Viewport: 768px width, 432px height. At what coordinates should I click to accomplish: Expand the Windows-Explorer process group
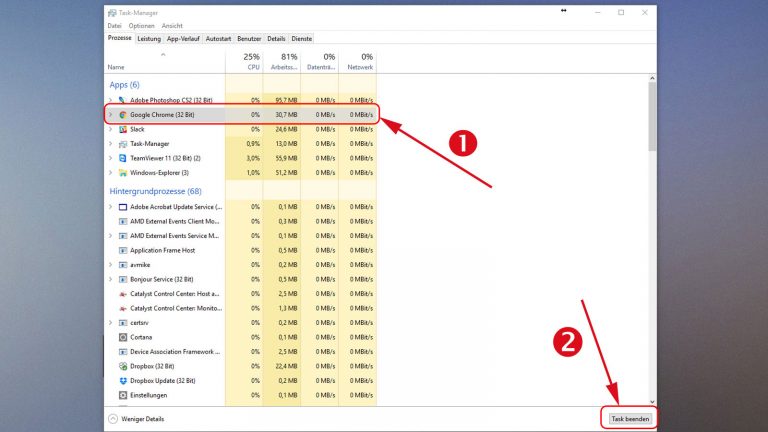(110, 172)
